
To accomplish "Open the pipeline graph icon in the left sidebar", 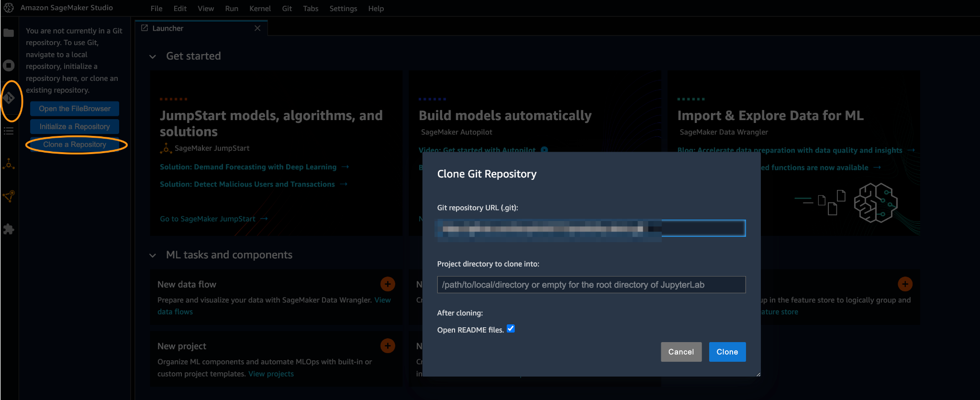I will point(9,196).
